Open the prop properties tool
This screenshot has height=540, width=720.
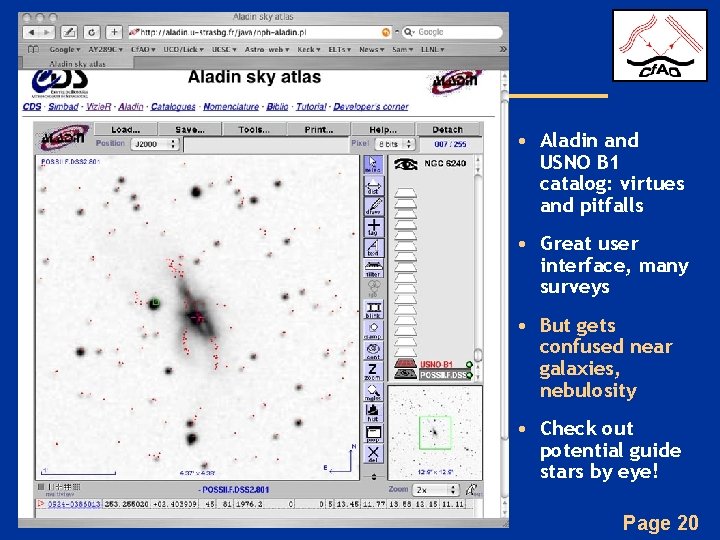click(x=373, y=433)
